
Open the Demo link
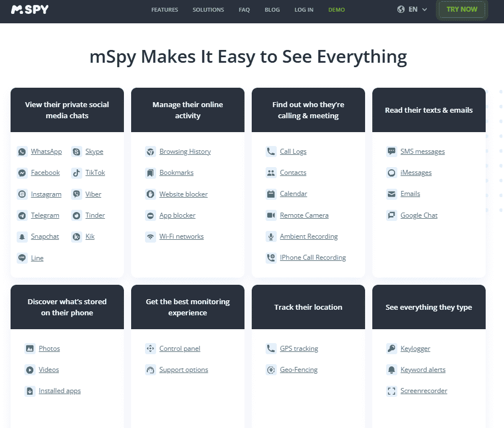pos(337,9)
